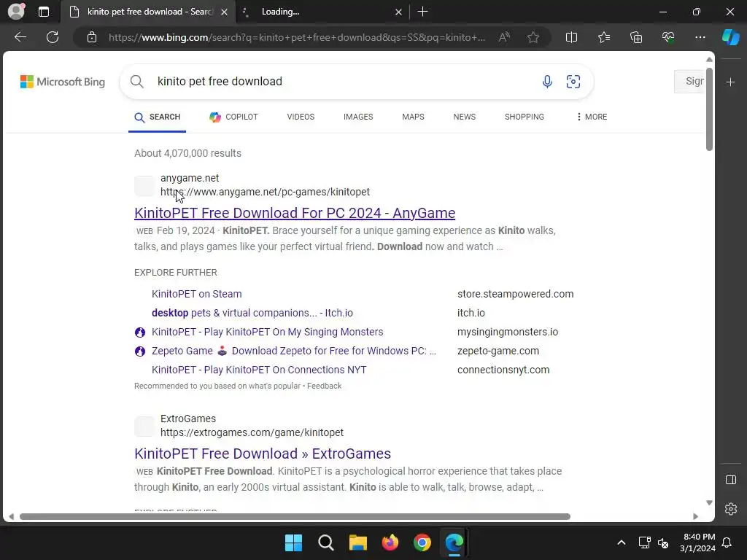The width and height of the screenshot is (747, 560).
Task: Open KinitoPET Free Download ExtroGames link
Action: 263,454
